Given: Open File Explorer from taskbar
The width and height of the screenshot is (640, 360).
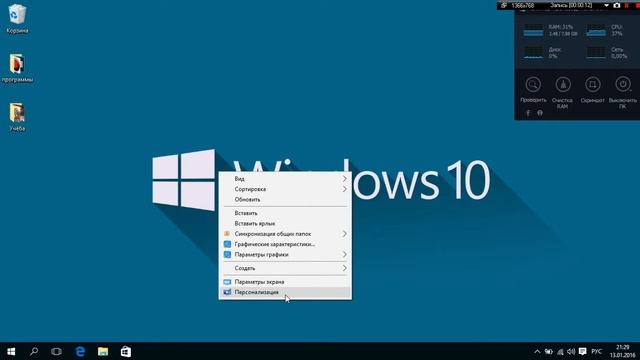Looking at the screenshot, I should (103, 351).
